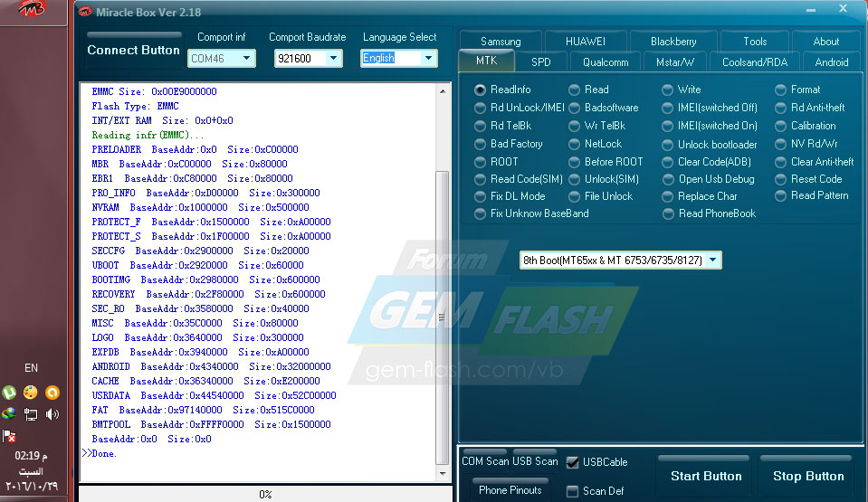Image resolution: width=868 pixels, height=502 pixels.
Task: Open the volume speaker tray icon
Action: coord(52,414)
